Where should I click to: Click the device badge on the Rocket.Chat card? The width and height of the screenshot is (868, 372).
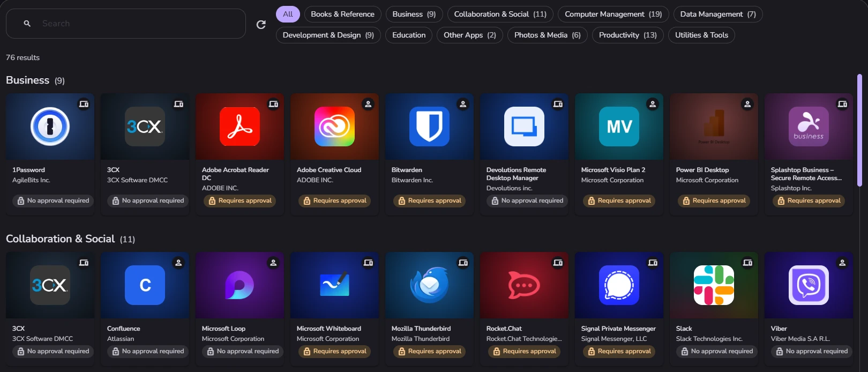[x=558, y=263]
